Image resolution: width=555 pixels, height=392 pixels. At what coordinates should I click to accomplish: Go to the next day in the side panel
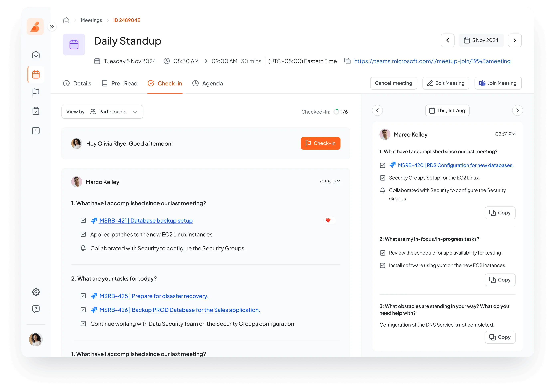(x=518, y=111)
